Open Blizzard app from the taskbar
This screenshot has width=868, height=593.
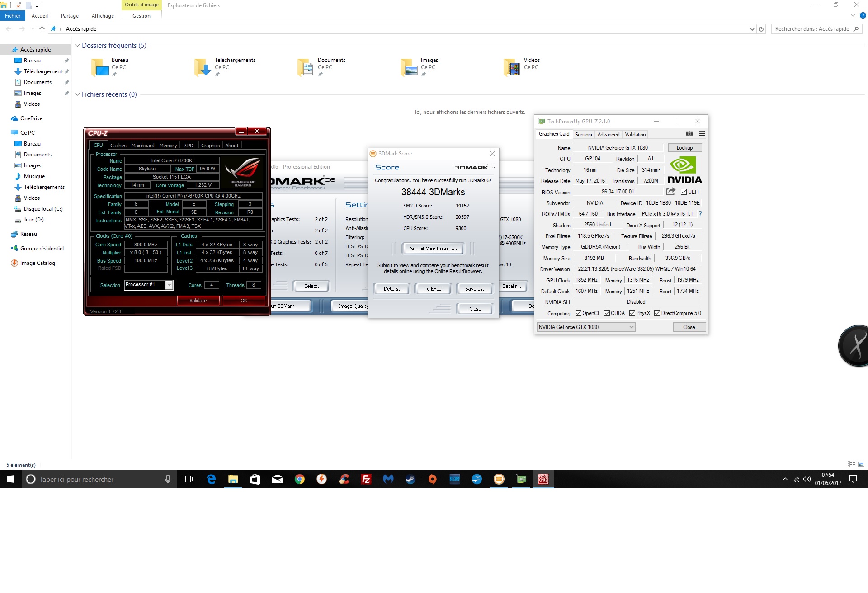[455, 479]
